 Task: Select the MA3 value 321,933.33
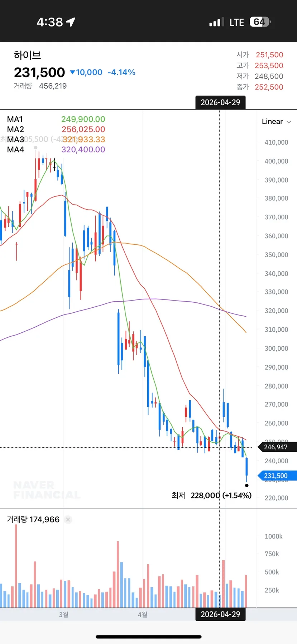[x=84, y=139]
